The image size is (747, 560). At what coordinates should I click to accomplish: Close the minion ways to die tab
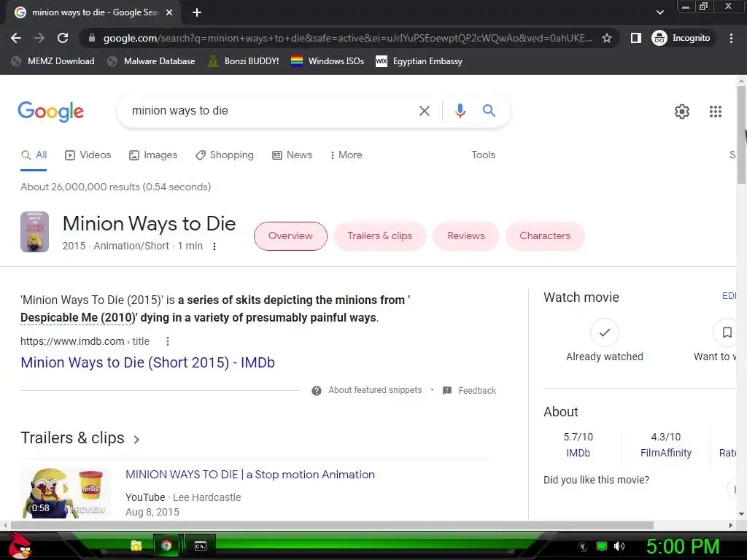point(169,13)
